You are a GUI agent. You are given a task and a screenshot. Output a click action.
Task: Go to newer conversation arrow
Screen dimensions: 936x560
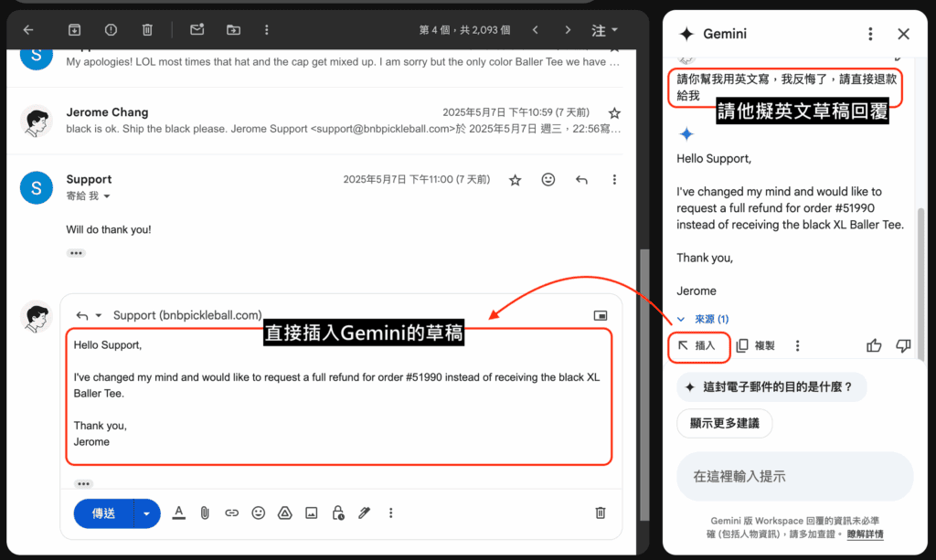tap(536, 30)
